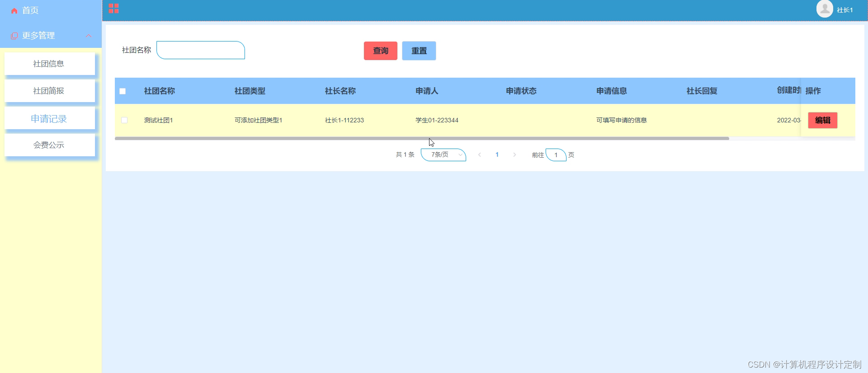Click the 查询 button

[x=381, y=51]
